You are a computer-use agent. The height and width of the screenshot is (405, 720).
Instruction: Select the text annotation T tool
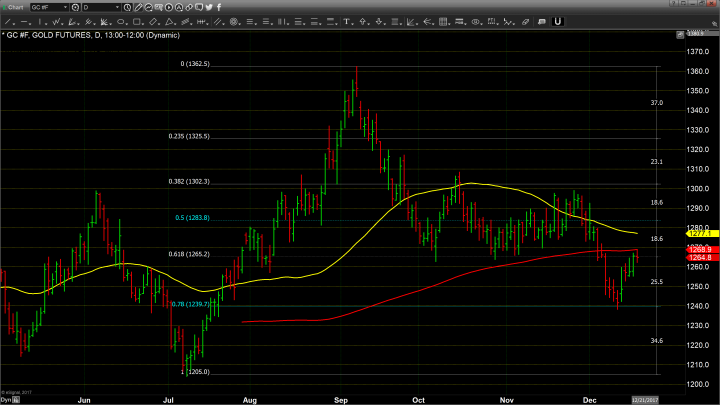point(346,22)
